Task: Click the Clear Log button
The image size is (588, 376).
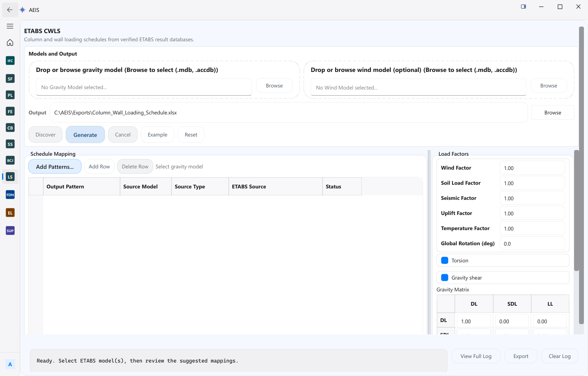Action: click(560, 356)
